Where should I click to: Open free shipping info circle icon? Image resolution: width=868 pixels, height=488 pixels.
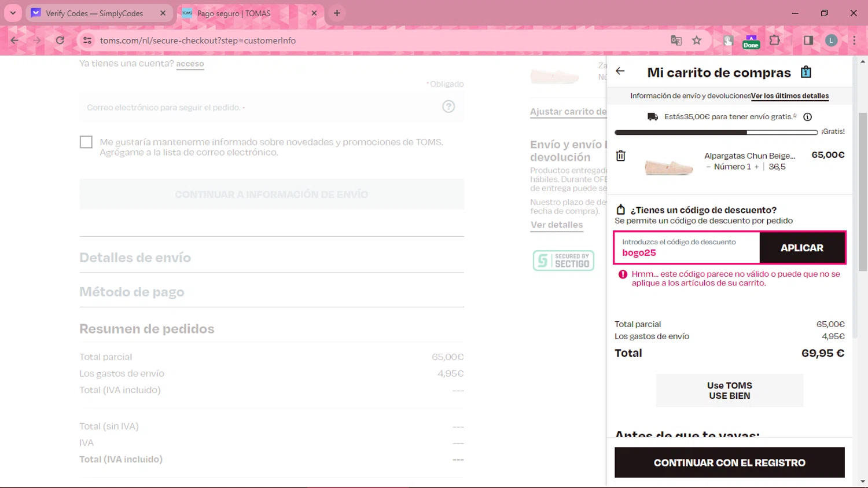point(807,117)
